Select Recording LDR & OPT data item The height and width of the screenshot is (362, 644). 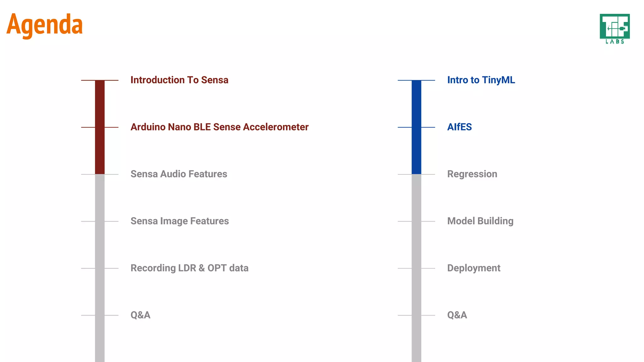pyautogui.click(x=189, y=268)
